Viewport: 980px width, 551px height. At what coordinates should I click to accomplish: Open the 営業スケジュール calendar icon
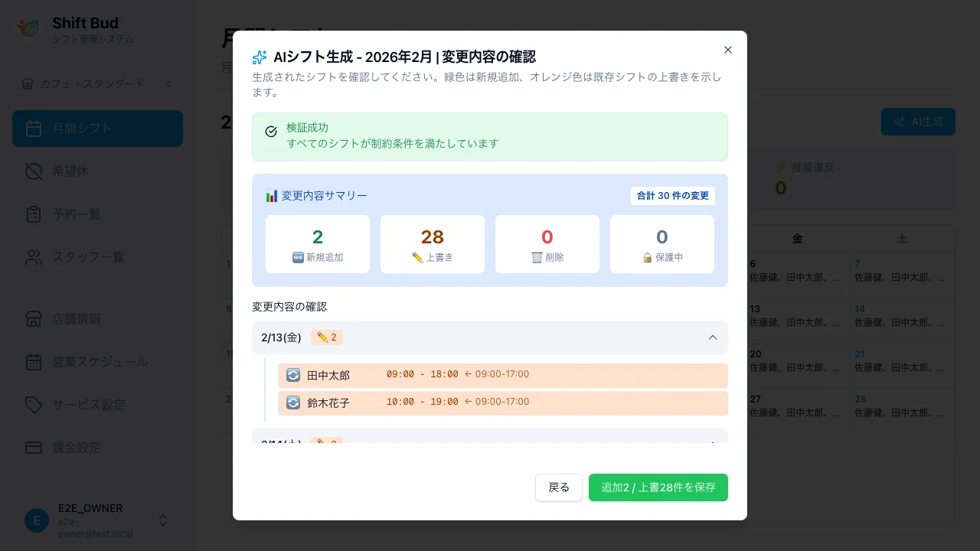click(x=34, y=362)
